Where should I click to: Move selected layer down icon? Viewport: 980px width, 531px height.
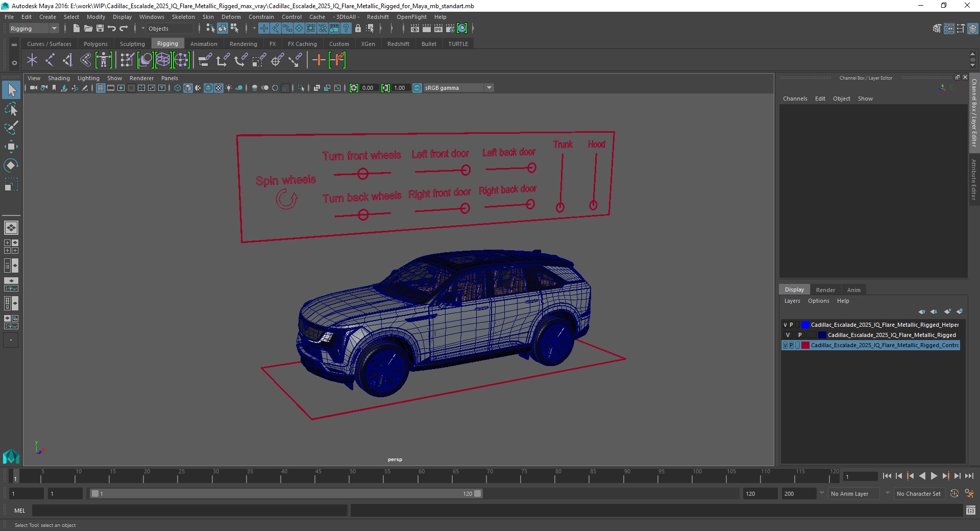[934, 311]
